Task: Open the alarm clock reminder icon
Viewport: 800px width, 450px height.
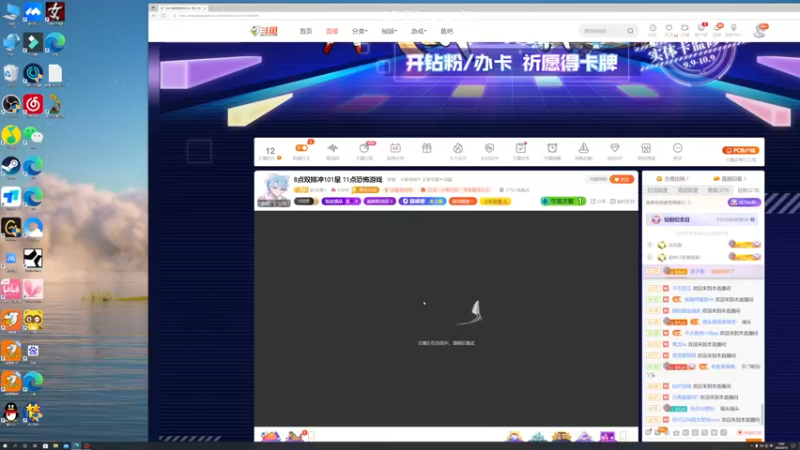Action: pyautogui.click(x=552, y=148)
